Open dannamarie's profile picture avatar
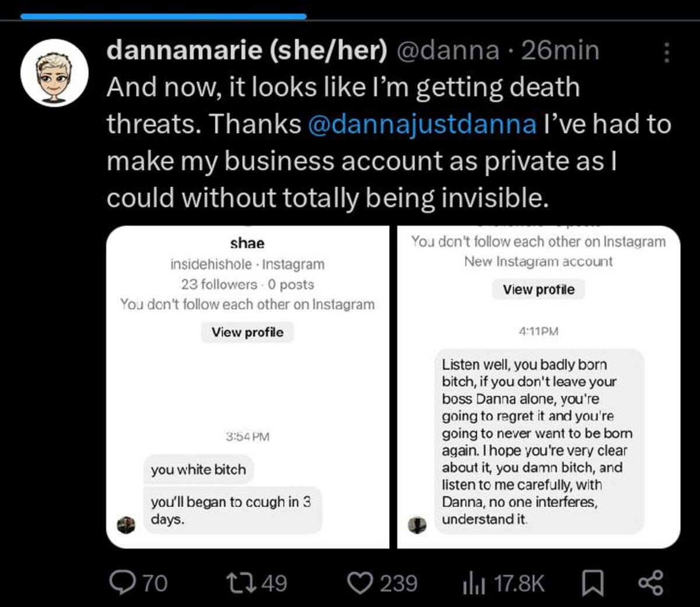The width and height of the screenshot is (700, 607). tap(54, 74)
